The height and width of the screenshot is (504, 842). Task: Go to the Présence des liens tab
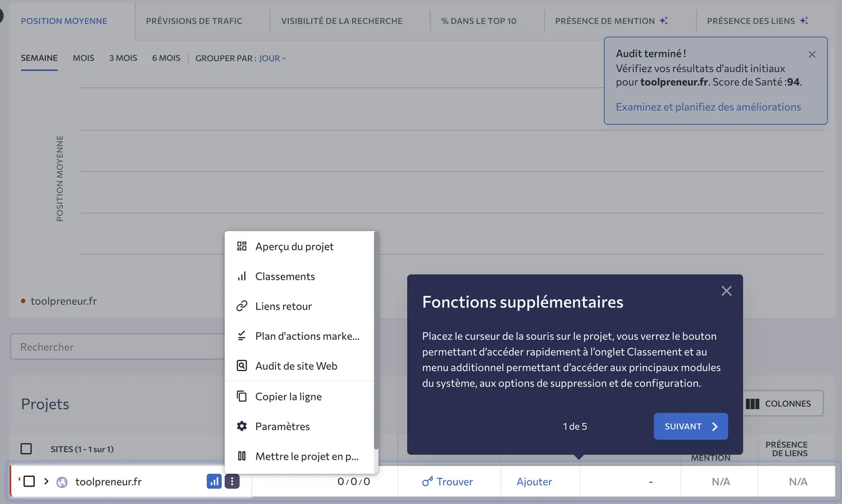[x=759, y=20]
